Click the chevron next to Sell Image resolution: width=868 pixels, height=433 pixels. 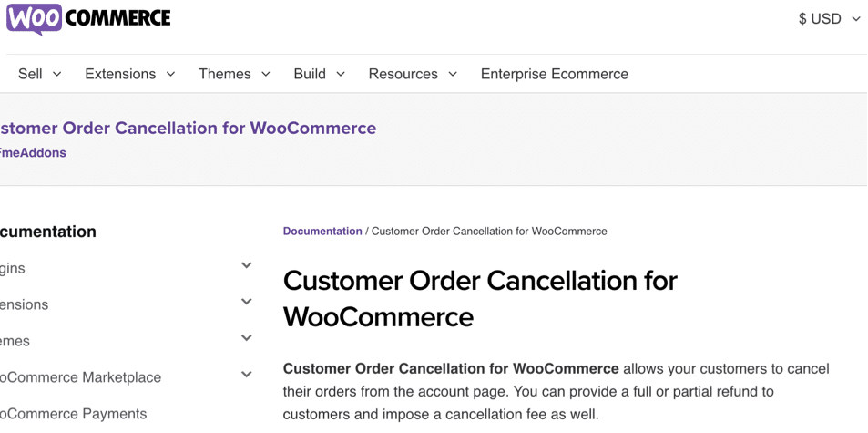point(56,74)
